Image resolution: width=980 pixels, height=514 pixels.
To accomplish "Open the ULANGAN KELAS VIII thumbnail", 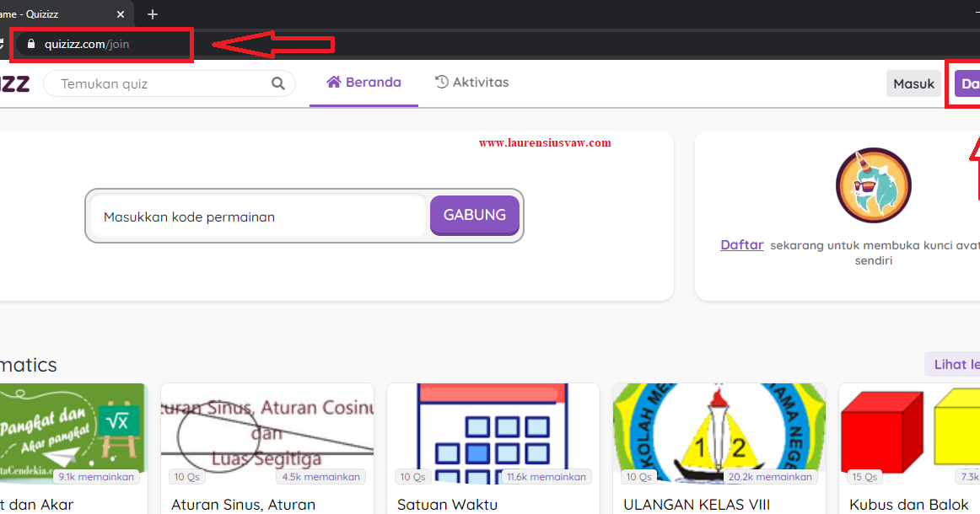I will click(719, 433).
